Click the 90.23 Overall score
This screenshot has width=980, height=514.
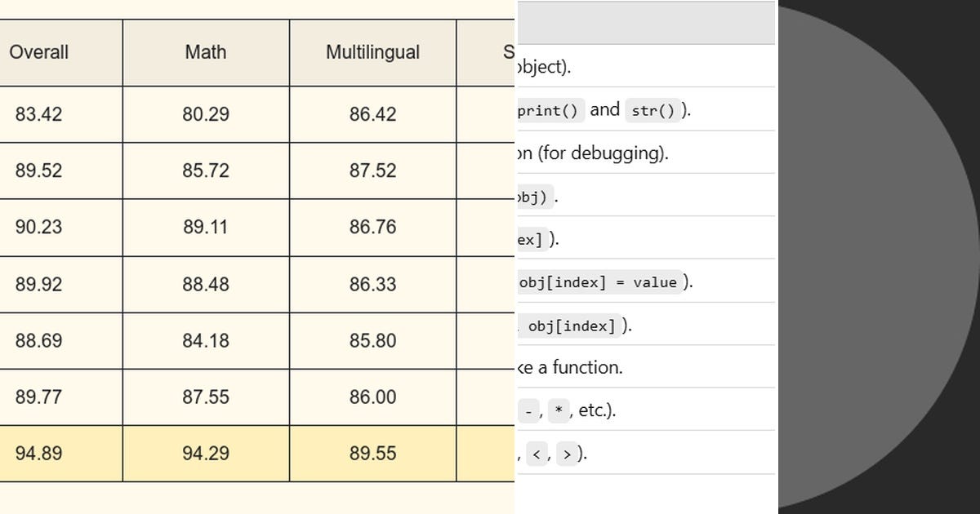pos(38,227)
